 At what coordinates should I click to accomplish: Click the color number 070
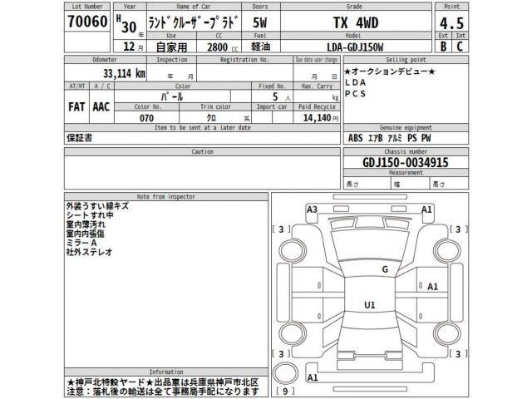[x=146, y=118]
